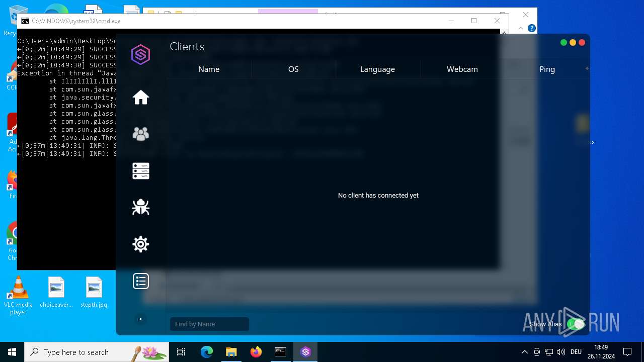Image resolution: width=644 pixels, height=362 pixels.
Task: Open the notification center icon
Action: pos(627,352)
